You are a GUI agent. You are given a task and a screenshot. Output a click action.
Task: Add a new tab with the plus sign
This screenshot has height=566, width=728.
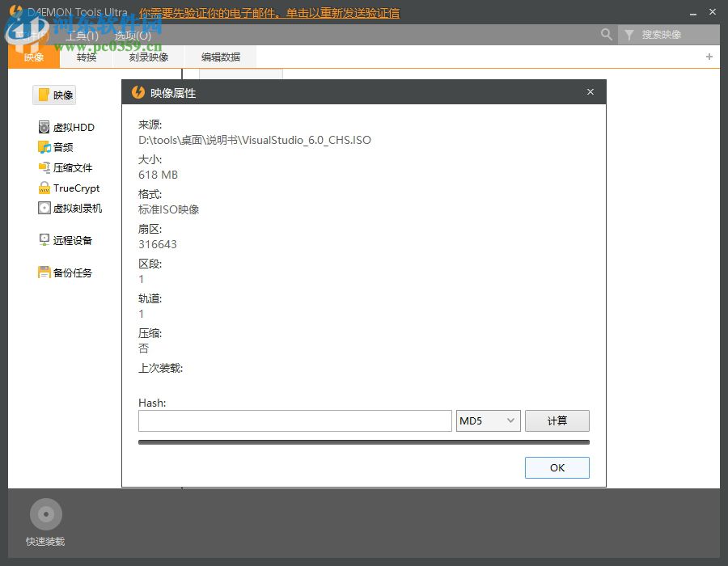click(709, 57)
